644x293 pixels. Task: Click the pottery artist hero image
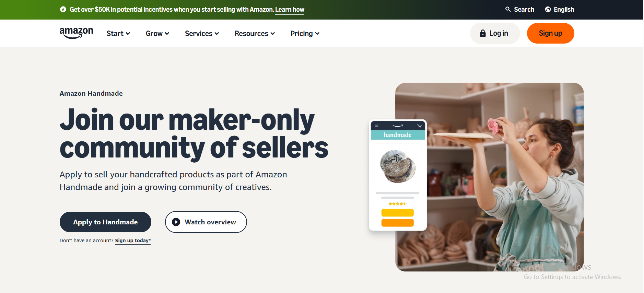[x=504, y=177]
